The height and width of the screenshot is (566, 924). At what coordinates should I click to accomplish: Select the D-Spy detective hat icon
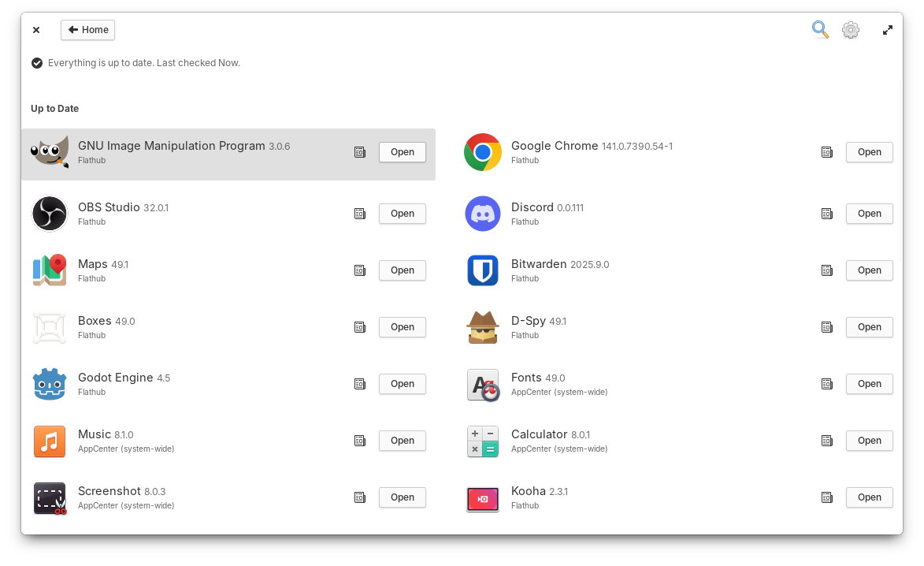coord(483,327)
